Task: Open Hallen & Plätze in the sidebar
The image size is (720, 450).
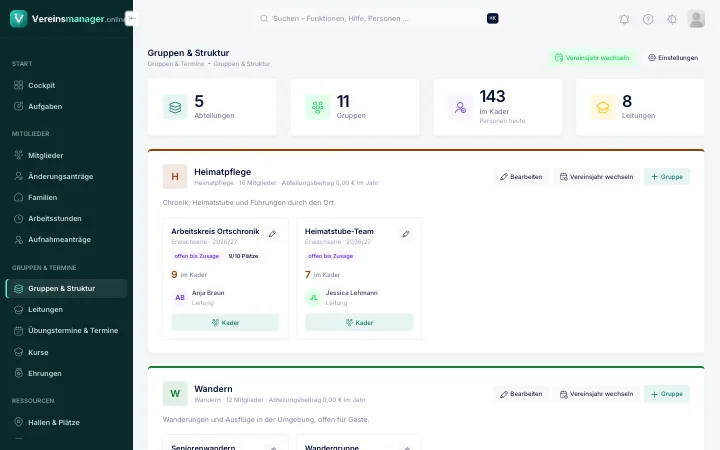Action: 67,422
